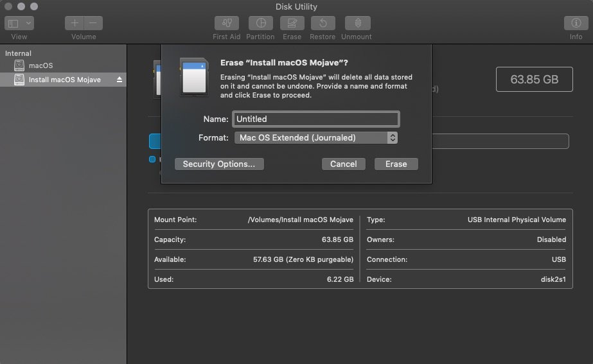This screenshot has height=364, width=593.
Task: Click the SD card icon in the dialog
Action: [194, 77]
